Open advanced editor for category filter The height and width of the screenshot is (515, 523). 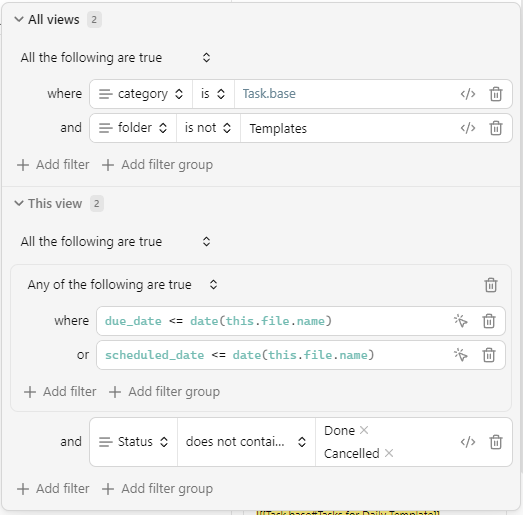[x=468, y=94]
